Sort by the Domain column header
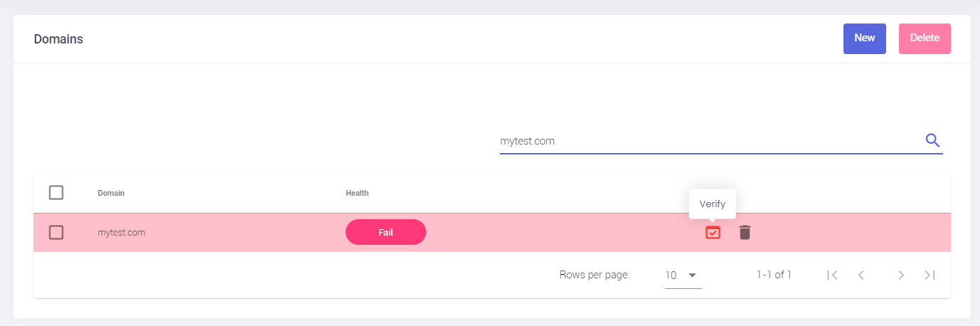Image resolution: width=980 pixels, height=326 pixels. coord(111,193)
